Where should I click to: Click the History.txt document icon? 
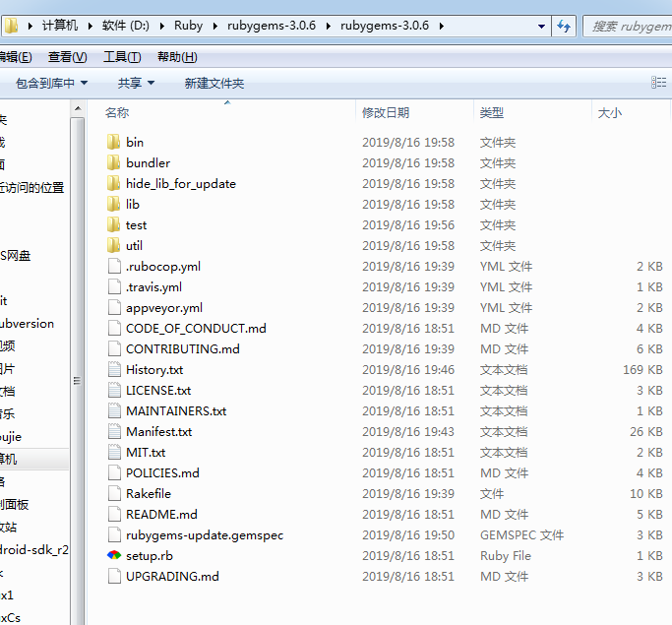[114, 369]
